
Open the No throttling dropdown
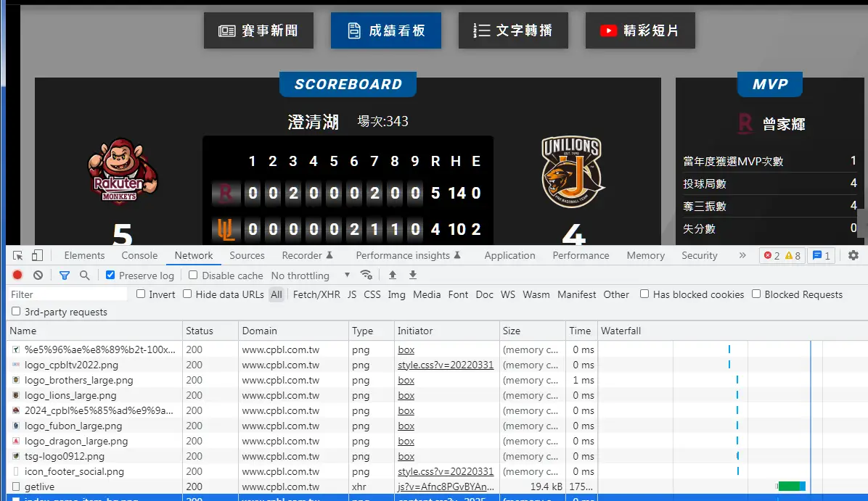[x=311, y=276]
